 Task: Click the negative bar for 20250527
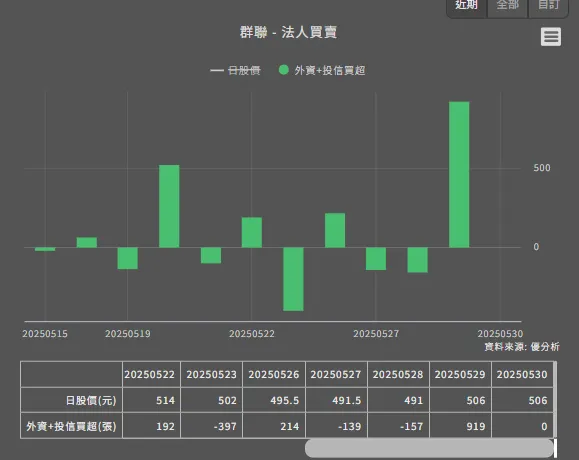(x=376, y=258)
